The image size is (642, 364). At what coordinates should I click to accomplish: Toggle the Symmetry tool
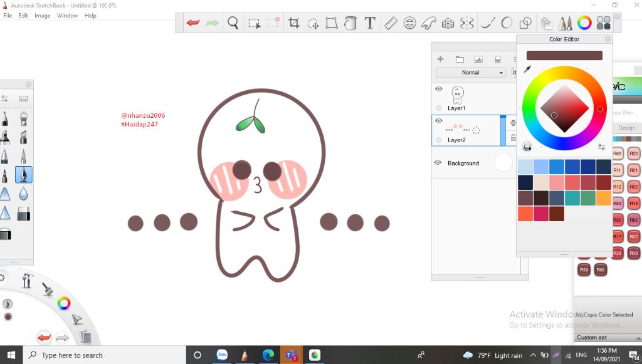point(466,23)
